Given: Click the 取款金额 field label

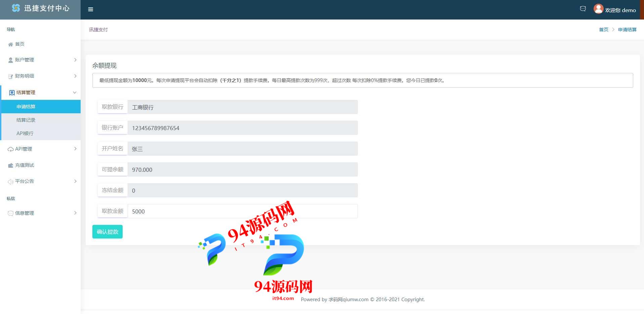Looking at the screenshot, I should pos(113,211).
